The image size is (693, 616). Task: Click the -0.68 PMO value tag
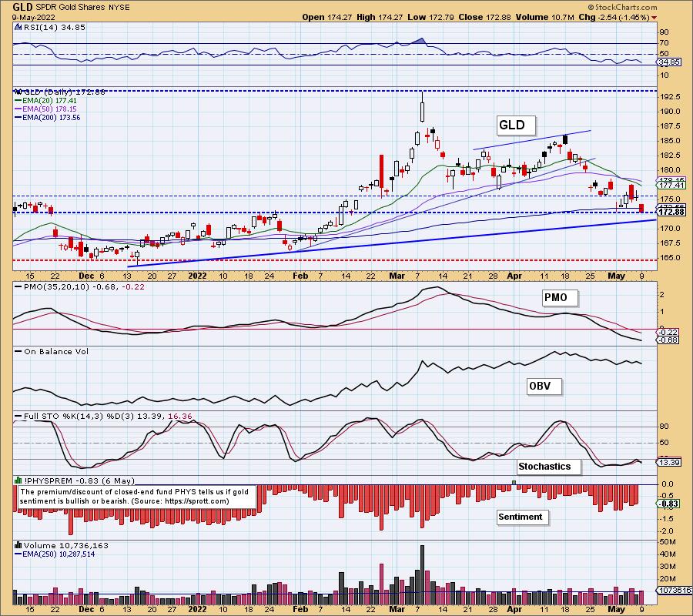pos(668,340)
